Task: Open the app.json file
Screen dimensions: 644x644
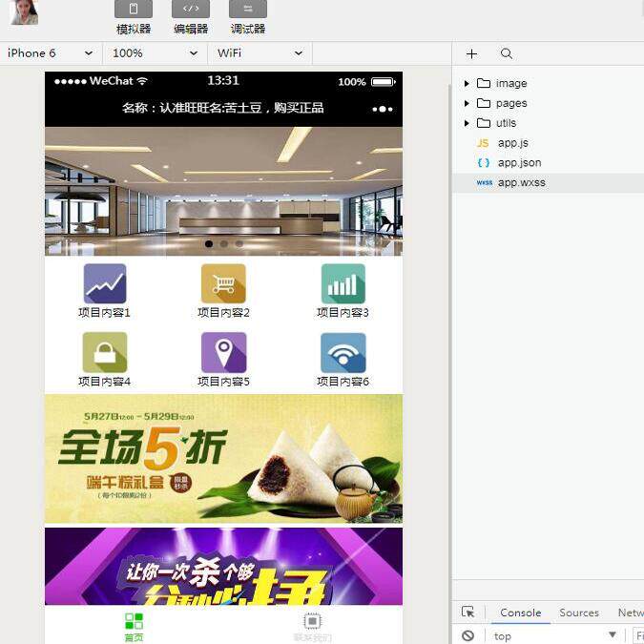Action: (548, 162)
